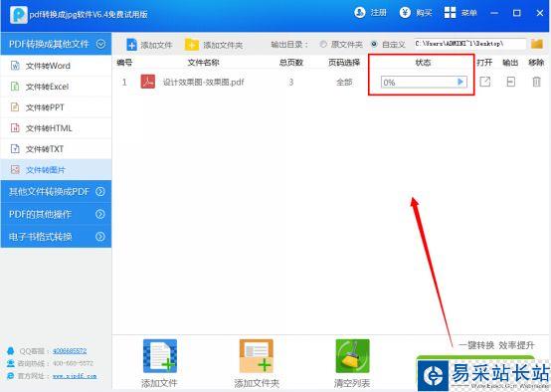Screen dimensions: 551x392
Task: Collapse the PDF转换成其他文件 section
Action: (x=57, y=44)
